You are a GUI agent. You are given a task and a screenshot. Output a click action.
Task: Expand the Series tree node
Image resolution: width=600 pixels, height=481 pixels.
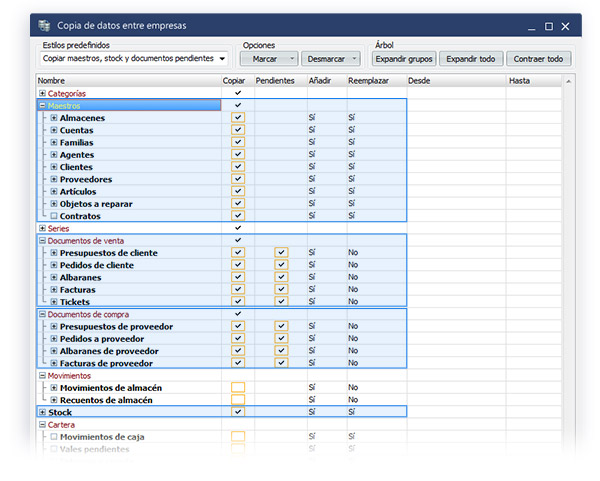click(43, 228)
